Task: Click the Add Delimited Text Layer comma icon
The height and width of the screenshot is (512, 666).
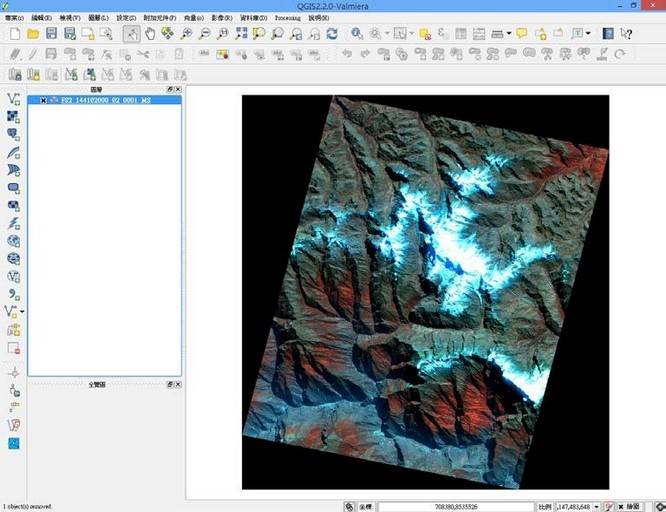Action: (x=13, y=294)
